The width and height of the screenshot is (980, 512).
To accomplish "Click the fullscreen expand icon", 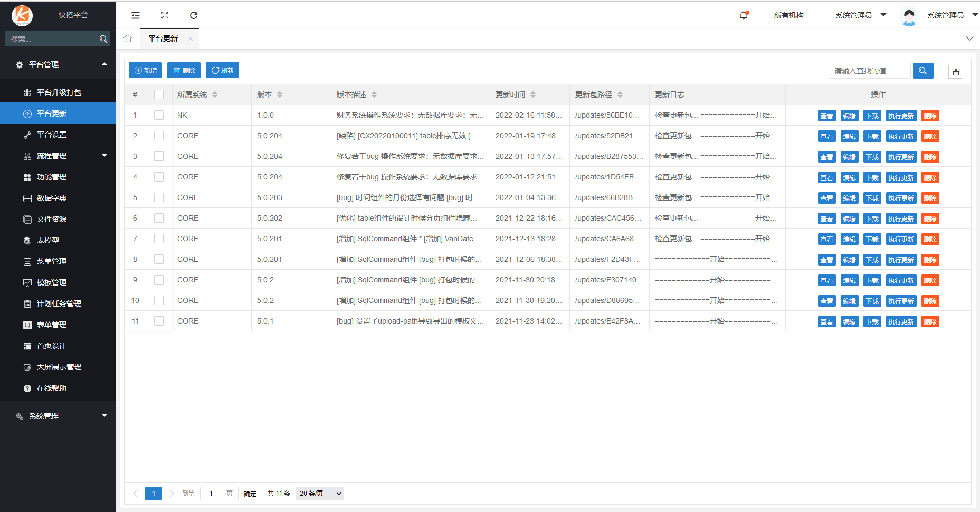I will [x=165, y=15].
